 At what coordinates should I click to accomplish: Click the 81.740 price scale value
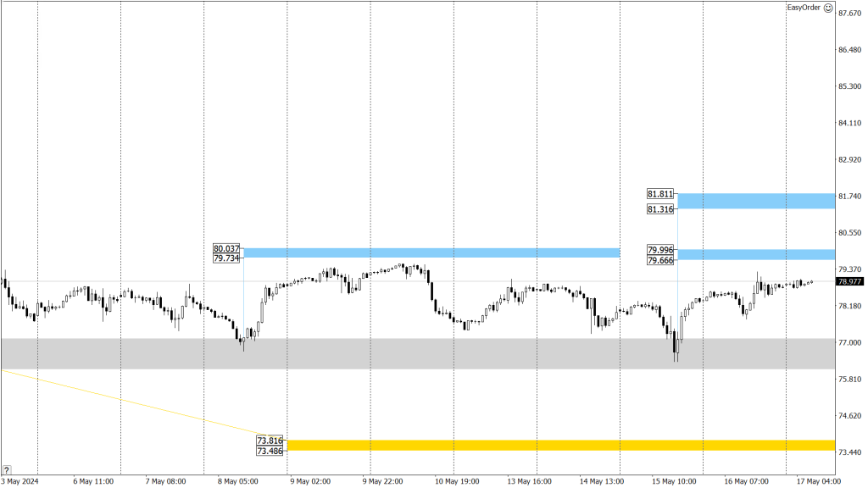pos(849,196)
